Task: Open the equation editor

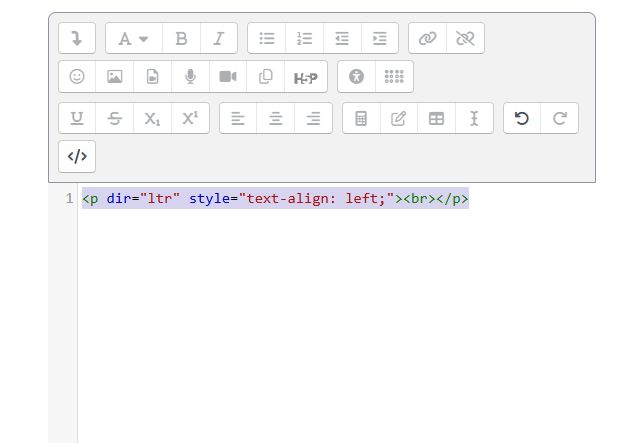Action: [361, 118]
